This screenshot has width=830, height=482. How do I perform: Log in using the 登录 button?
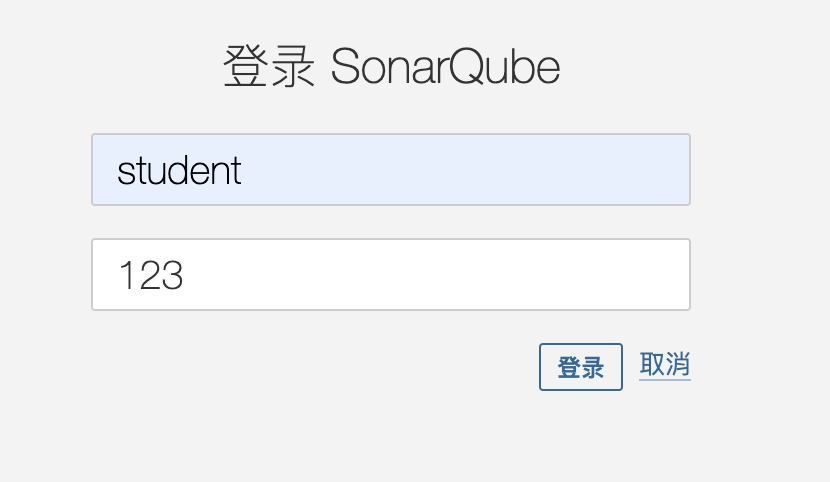(580, 367)
